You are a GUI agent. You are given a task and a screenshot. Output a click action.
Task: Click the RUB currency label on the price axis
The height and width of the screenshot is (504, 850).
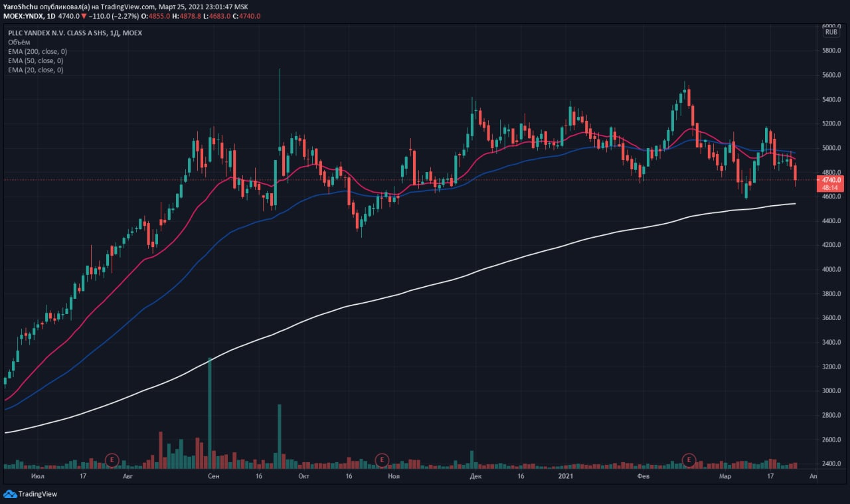point(831,32)
